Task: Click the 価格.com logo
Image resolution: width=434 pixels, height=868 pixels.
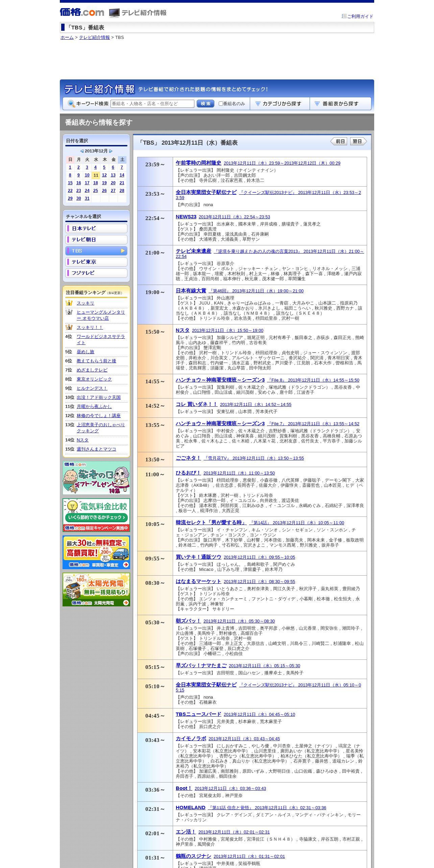Action: pyautogui.click(x=82, y=13)
